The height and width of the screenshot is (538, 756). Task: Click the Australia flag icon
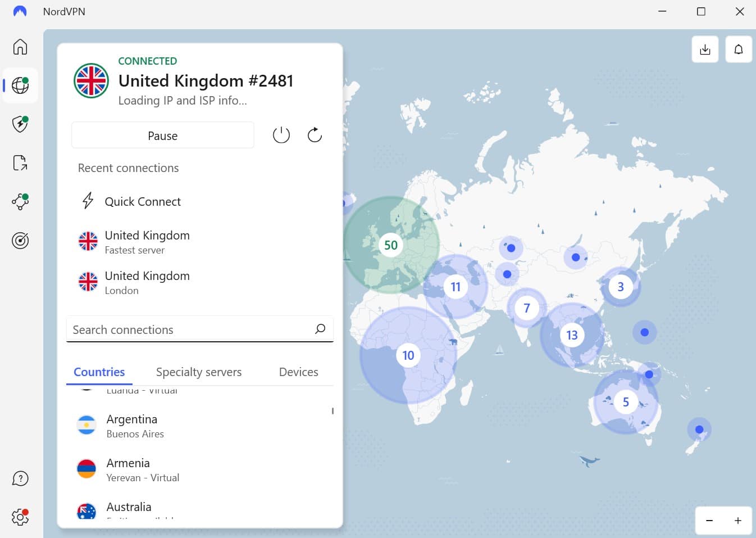pos(86,510)
